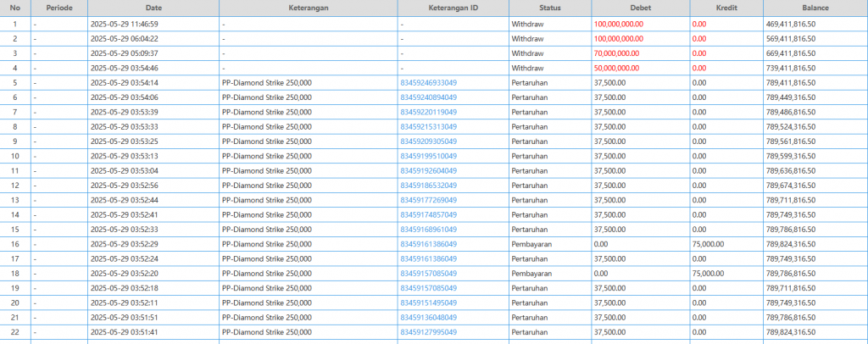This screenshot has width=868, height=344.
Task: Click the Date column header
Action: [x=153, y=8]
